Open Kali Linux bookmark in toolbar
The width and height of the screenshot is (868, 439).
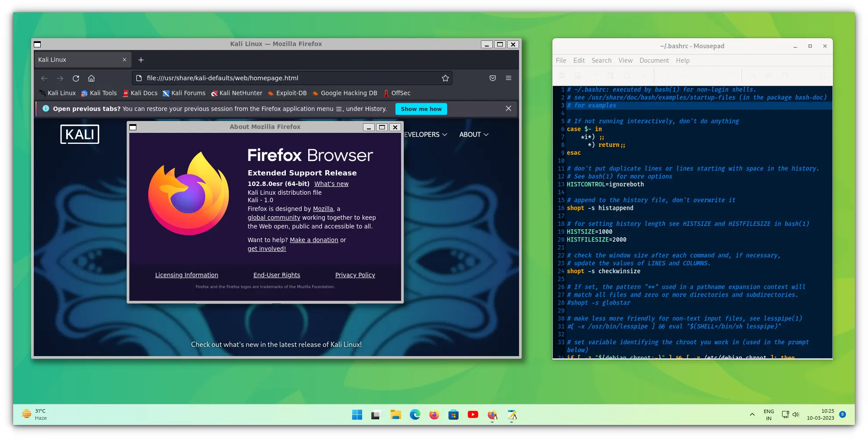(x=57, y=93)
